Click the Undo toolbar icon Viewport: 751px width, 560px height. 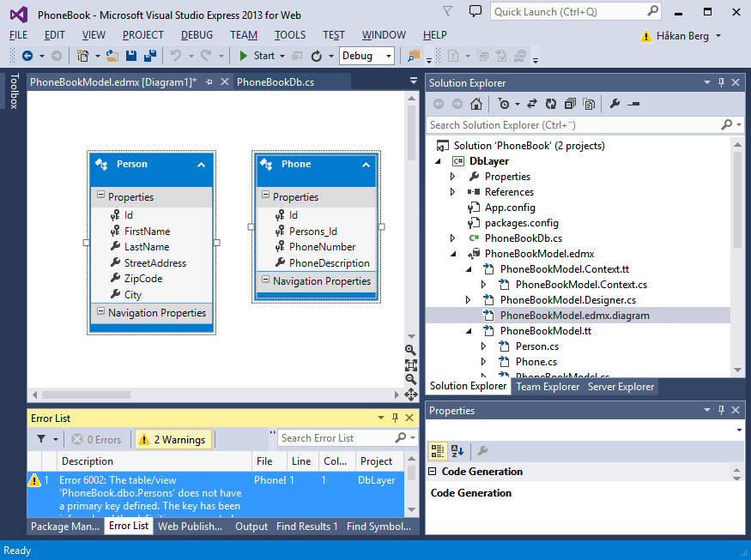[x=176, y=56]
